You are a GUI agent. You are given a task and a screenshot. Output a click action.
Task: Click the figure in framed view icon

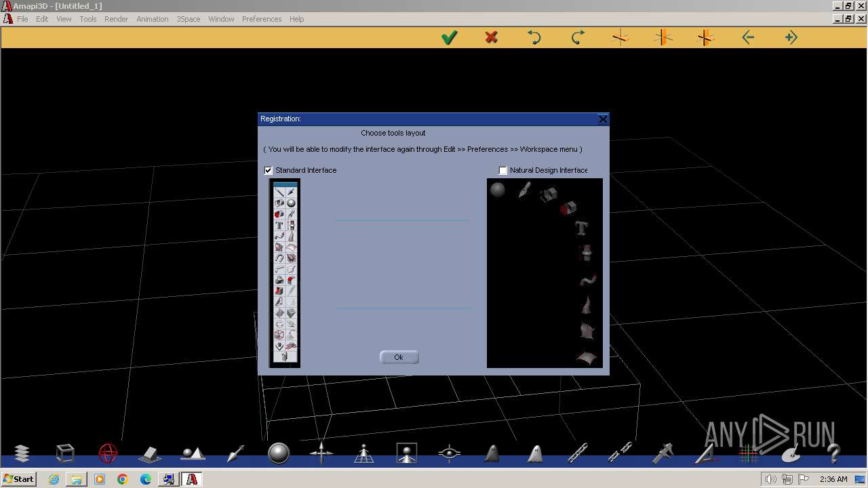tap(407, 453)
